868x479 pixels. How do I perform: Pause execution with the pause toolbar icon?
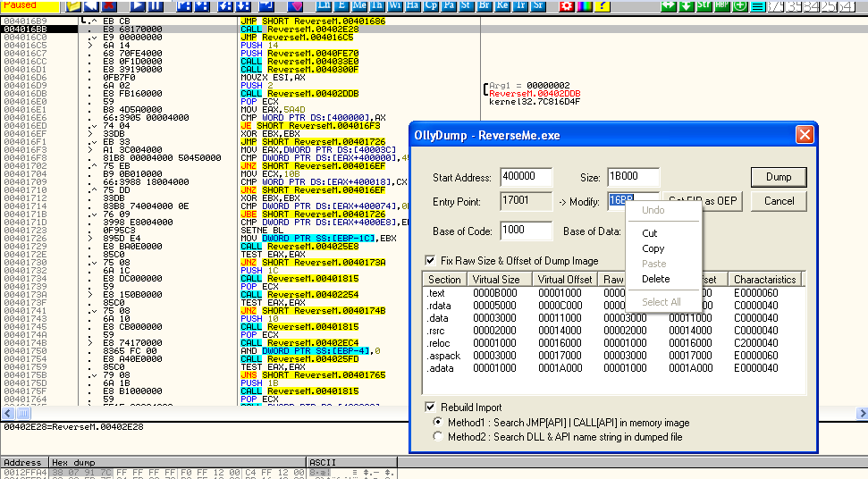point(155,6)
